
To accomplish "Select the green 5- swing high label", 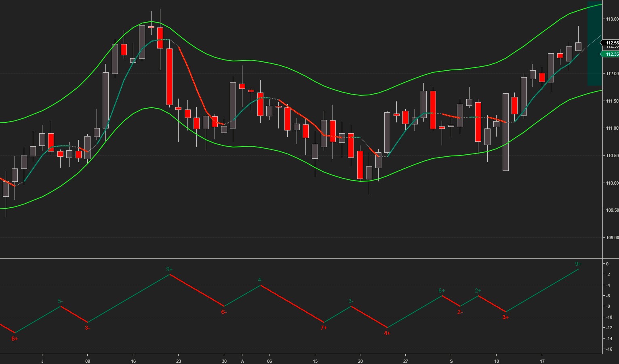I will point(60,301).
